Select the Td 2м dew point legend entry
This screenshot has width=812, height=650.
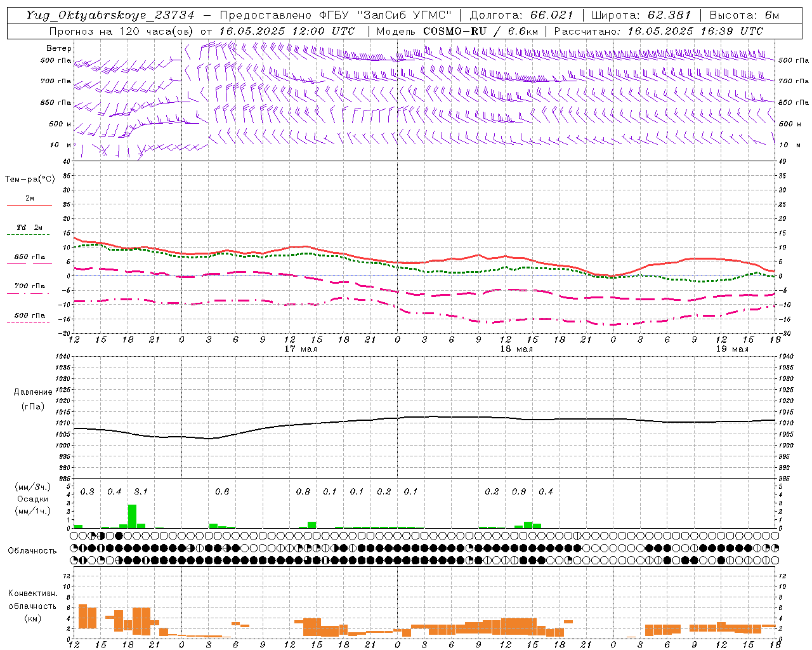pyautogui.click(x=29, y=227)
